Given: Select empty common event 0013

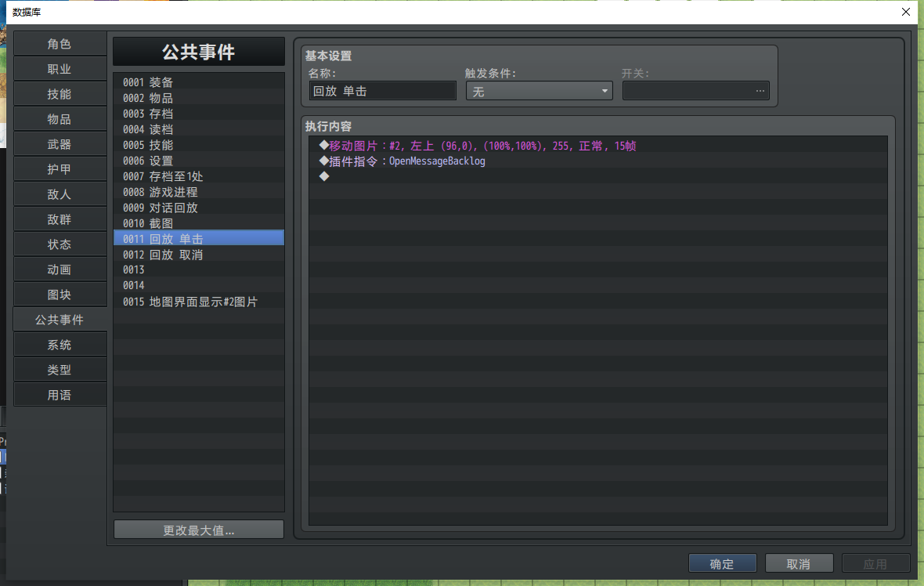Looking at the screenshot, I should [x=199, y=270].
